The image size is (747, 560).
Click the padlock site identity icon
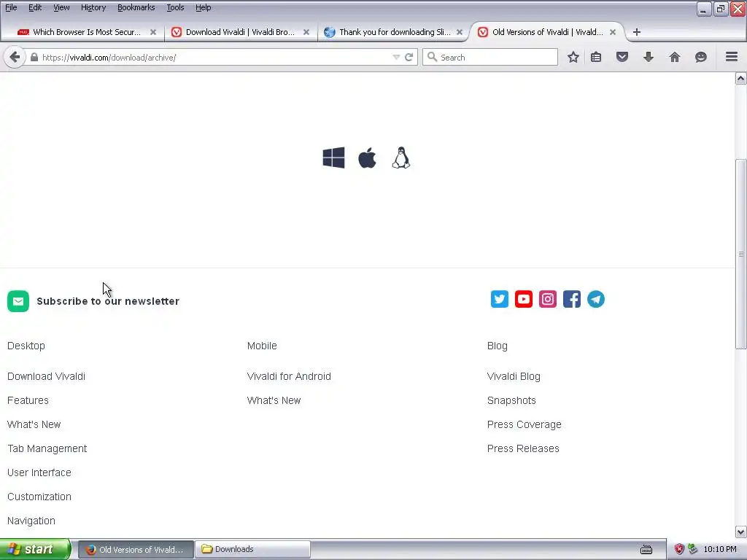34,57
